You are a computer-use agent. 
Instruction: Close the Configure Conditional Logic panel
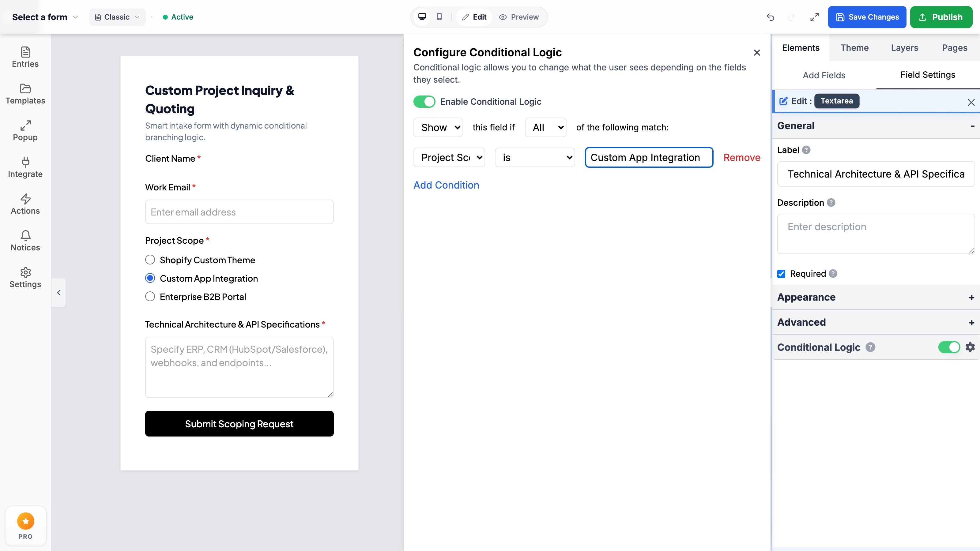click(x=757, y=52)
